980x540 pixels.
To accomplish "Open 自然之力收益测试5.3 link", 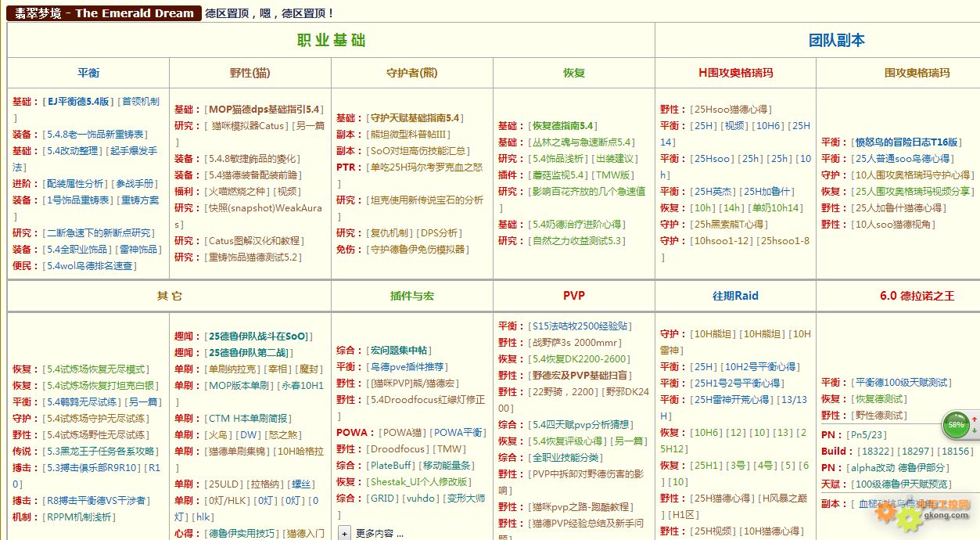I will pyautogui.click(x=578, y=241).
